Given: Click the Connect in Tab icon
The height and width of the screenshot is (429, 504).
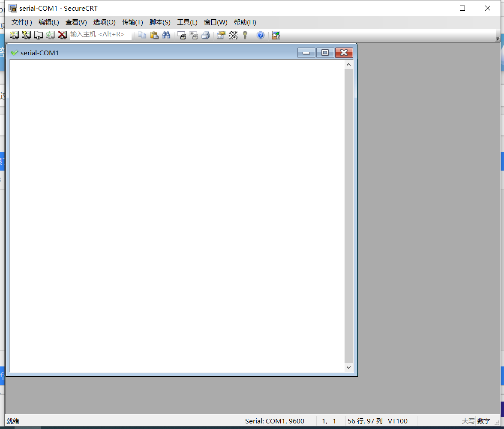Looking at the screenshot, I should (x=38, y=35).
